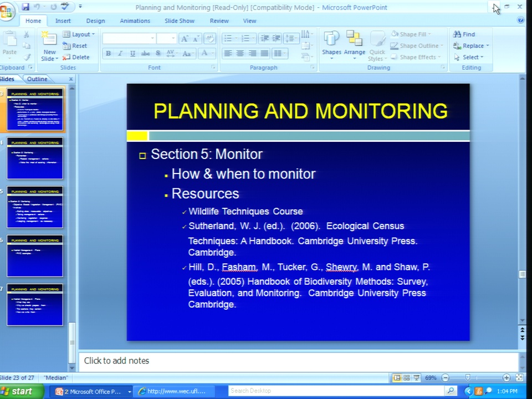Clear all formatting in Font group

point(209,38)
